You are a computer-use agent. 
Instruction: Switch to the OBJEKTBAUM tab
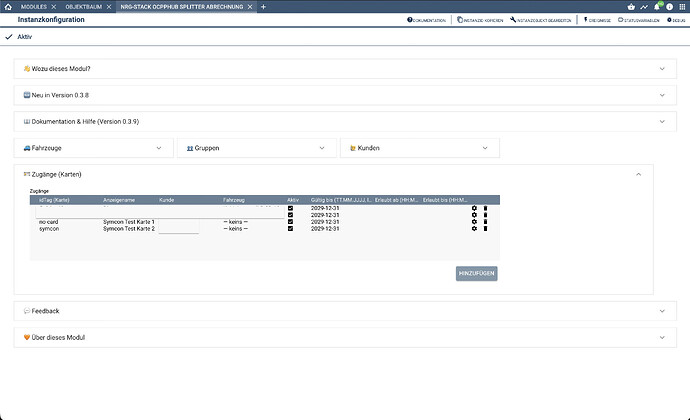coord(84,7)
